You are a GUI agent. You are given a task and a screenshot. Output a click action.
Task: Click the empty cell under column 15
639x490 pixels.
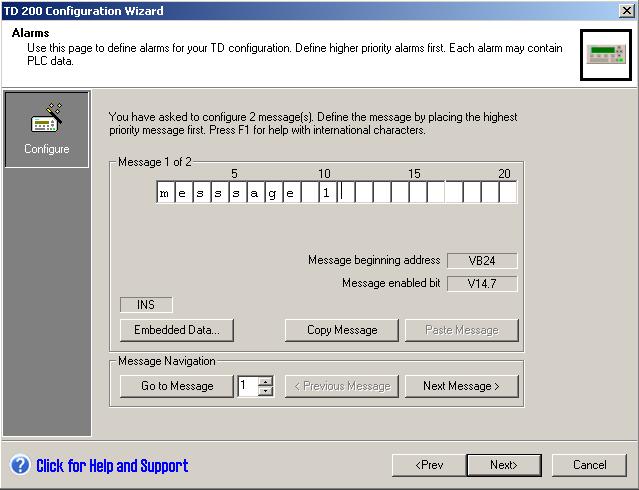pyautogui.click(x=418, y=192)
